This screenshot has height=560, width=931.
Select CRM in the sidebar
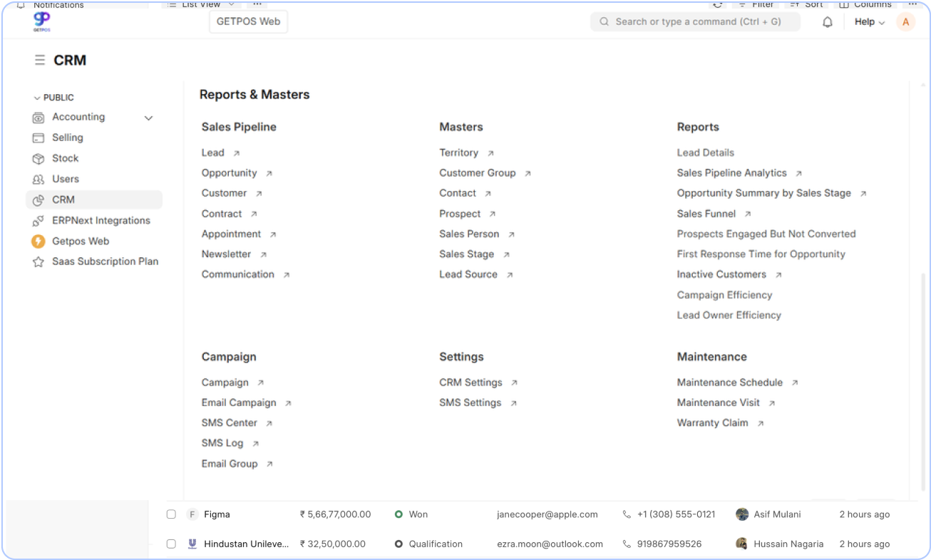point(63,200)
